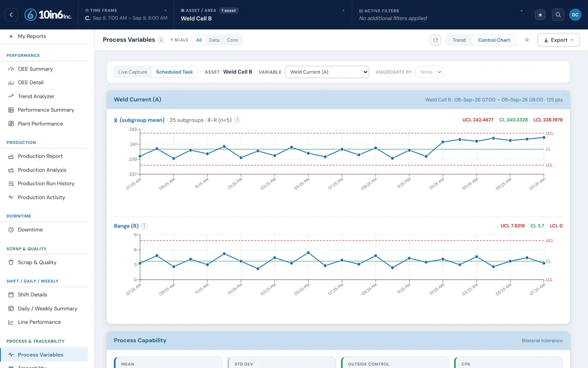Click info icon next to Range (R)
Viewport: 588px width, 368px height.
(x=145, y=226)
